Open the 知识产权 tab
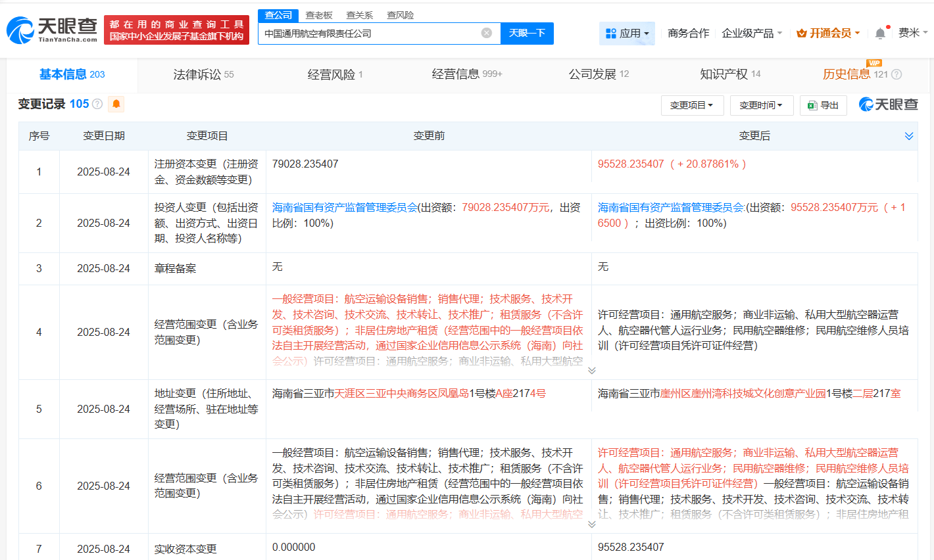The width and height of the screenshot is (934, 560). [730, 74]
